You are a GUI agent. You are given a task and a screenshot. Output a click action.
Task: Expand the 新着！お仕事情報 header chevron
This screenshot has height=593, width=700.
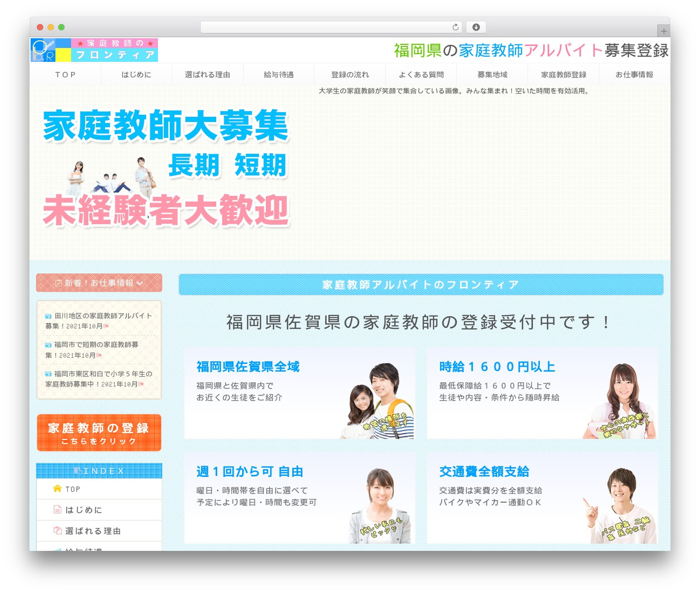(x=139, y=283)
